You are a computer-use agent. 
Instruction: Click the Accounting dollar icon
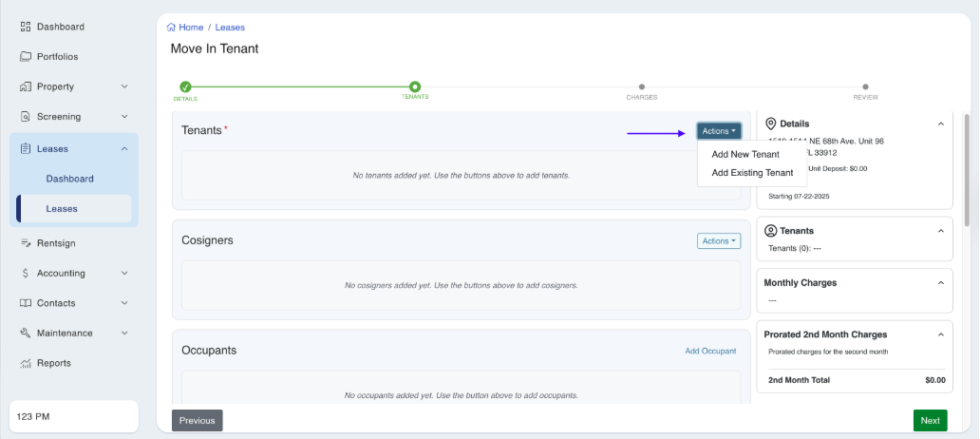(x=26, y=274)
